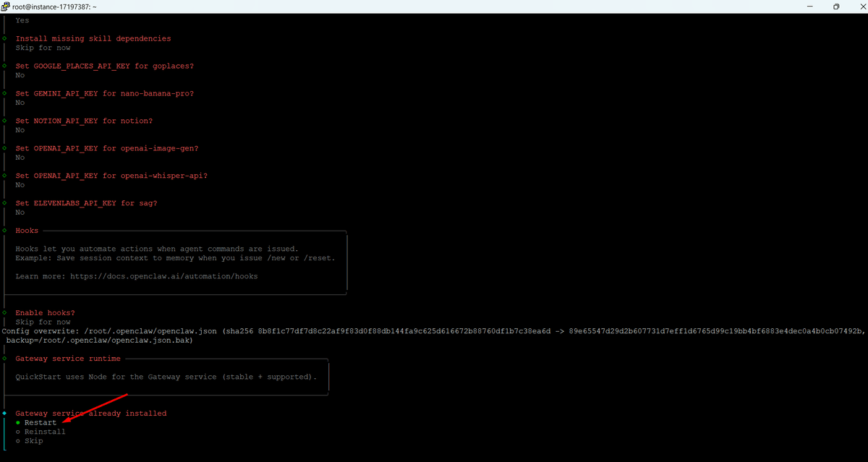Select the Restart radio option
The height and width of the screenshot is (462, 868).
tap(40, 423)
